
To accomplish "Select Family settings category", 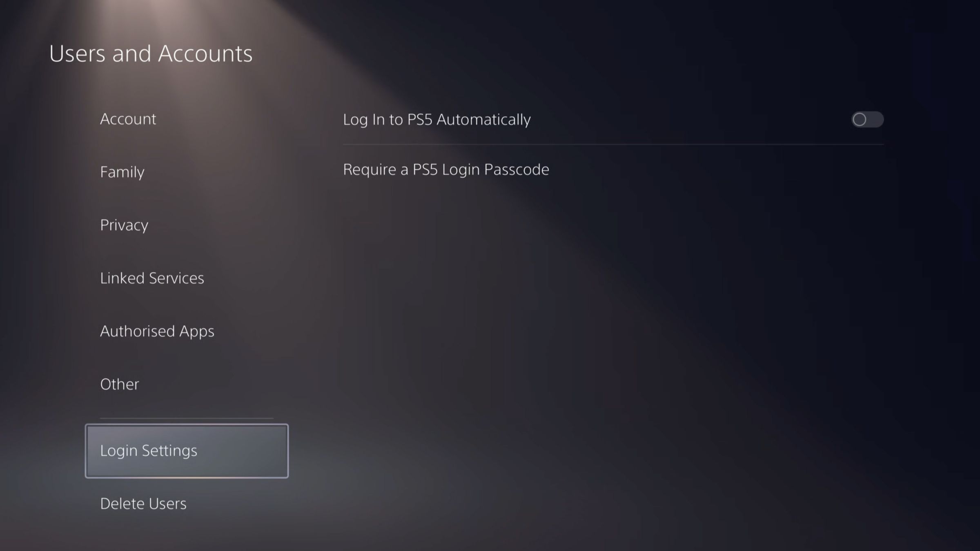I will 122,171.
